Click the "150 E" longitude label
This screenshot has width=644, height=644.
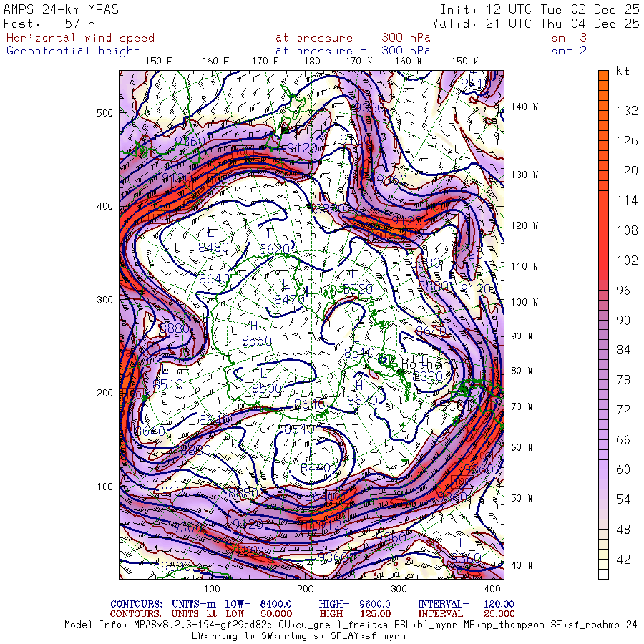[x=159, y=62]
